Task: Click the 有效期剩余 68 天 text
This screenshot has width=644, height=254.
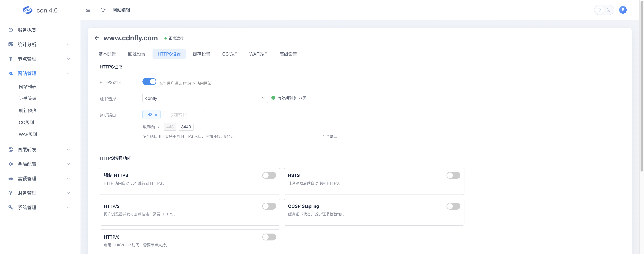Action: pyautogui.click(x=292, y=98)
